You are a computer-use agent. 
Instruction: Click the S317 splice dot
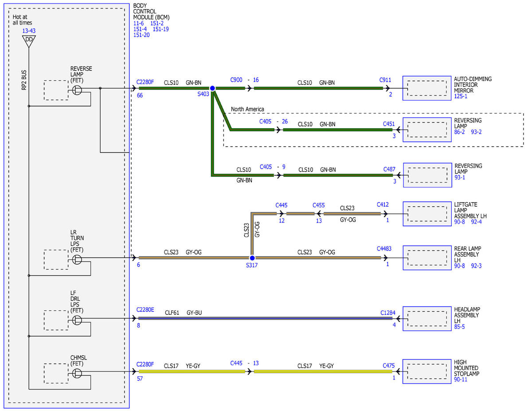pyautogui.click(x=252, y=258)
